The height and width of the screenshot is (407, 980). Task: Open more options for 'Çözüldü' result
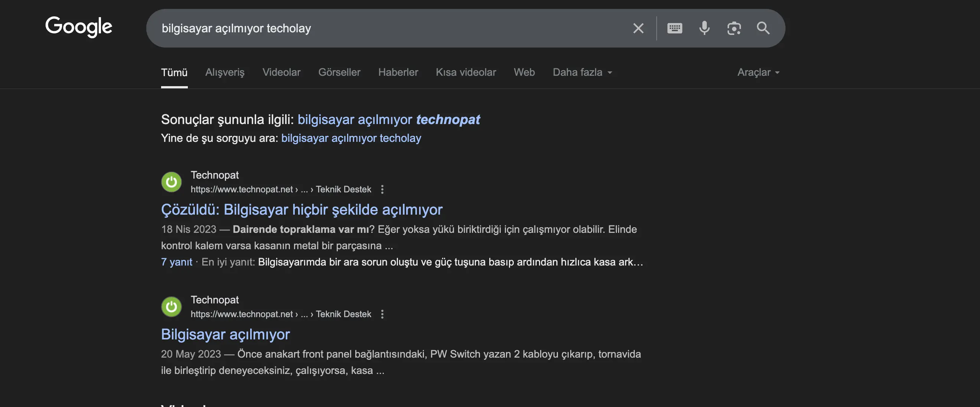[x=382, y=190]
